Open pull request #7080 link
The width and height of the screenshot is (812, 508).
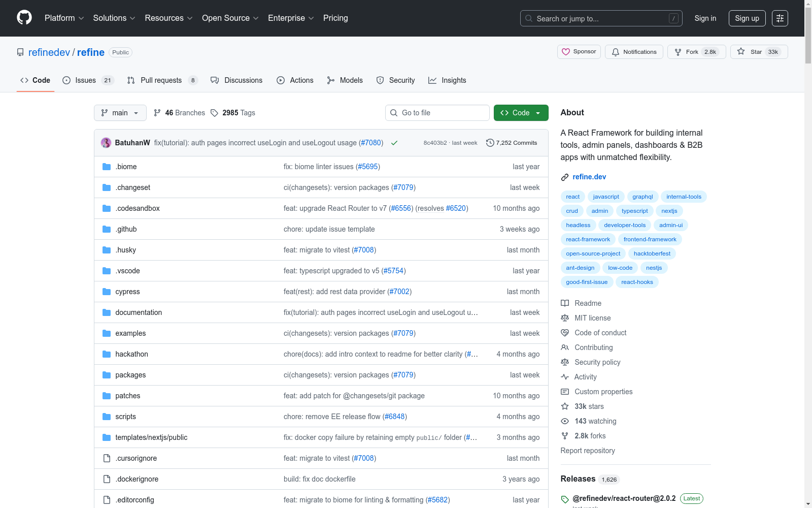pos(371,143)
